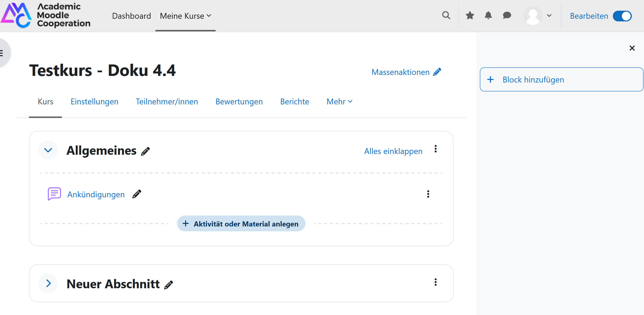Open the Neuer Abschnitt three-dot menu
Viewport: 644px width, 315px height.
(x=436, y=282)
